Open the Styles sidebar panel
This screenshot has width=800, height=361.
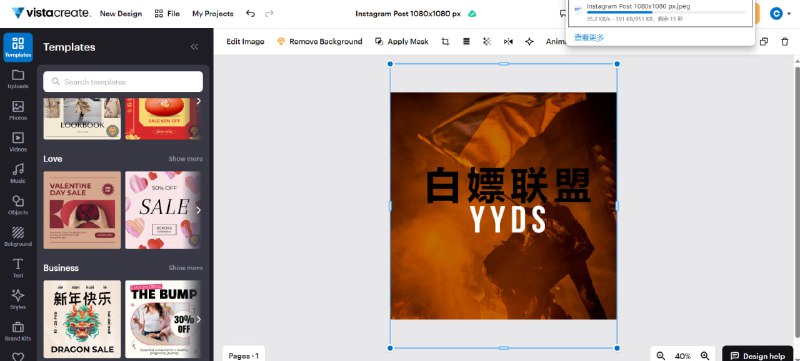tap(18, 300)
